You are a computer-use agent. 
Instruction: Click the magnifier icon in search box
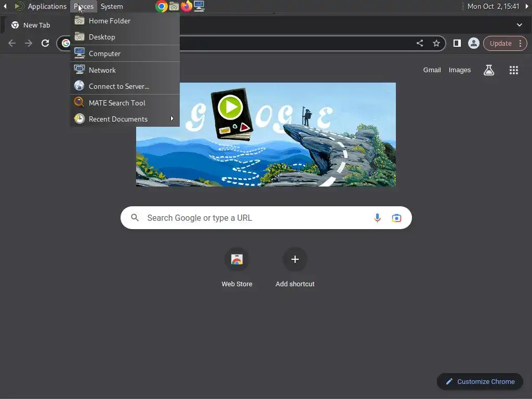(x=135, y=218)
